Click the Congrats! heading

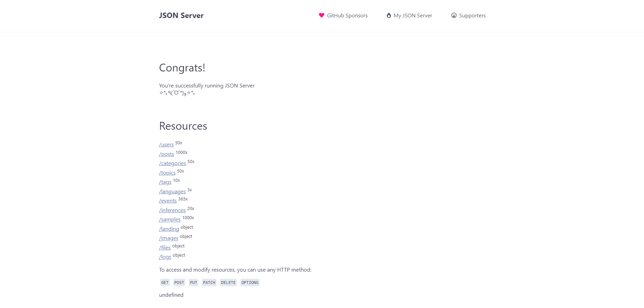tap(182, 68)
